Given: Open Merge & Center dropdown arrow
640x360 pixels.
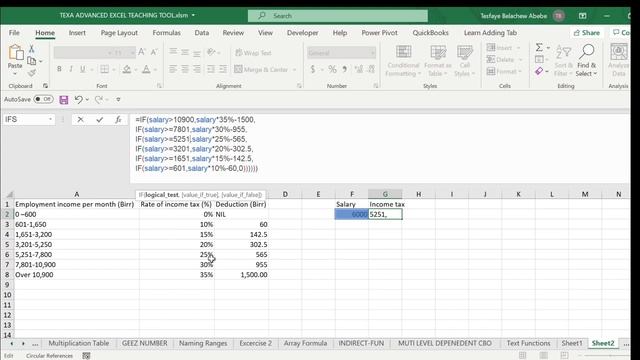Looking at the screenshot, I should [x=294, y=70].
